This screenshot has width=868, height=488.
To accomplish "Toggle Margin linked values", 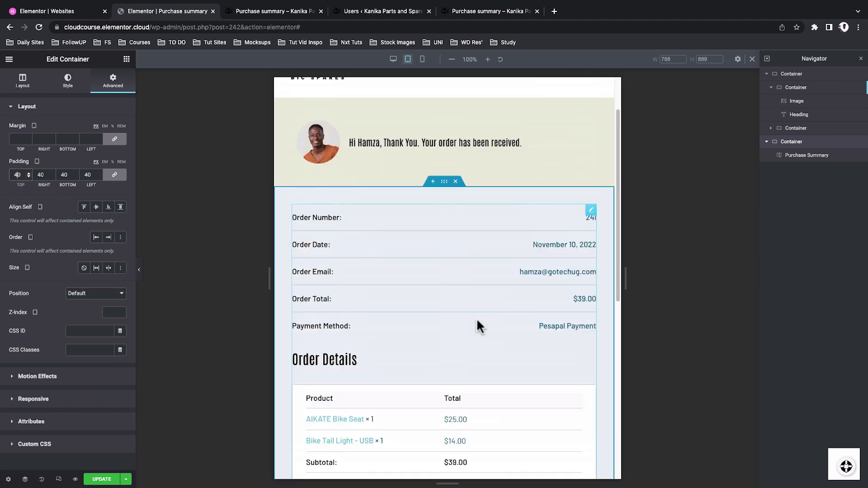I will point(114,139).
